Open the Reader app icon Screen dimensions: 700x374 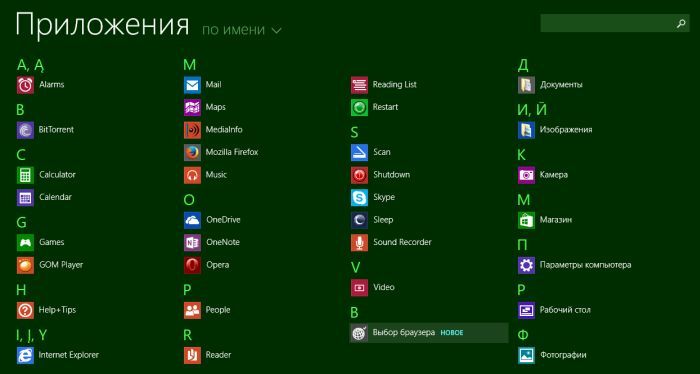pyautogui.click(x=192, y=355)
